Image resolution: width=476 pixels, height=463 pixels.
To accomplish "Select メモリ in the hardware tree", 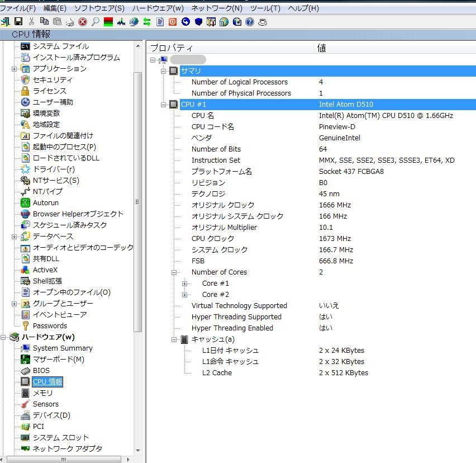I will 42,393.
